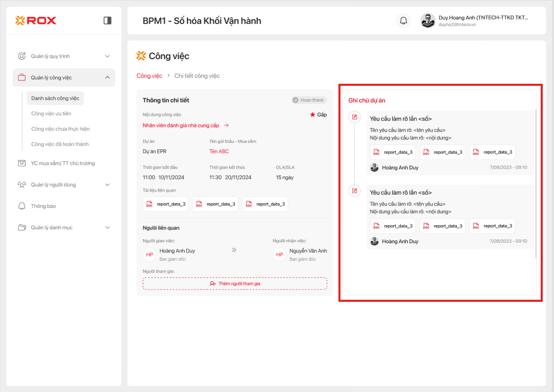
Task: Click the notification bell icon in header
Action: point(403,21)
